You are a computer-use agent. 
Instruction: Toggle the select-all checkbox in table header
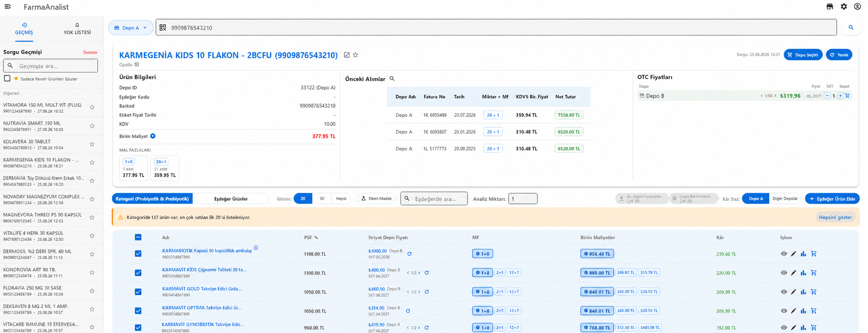pos(138,237)
